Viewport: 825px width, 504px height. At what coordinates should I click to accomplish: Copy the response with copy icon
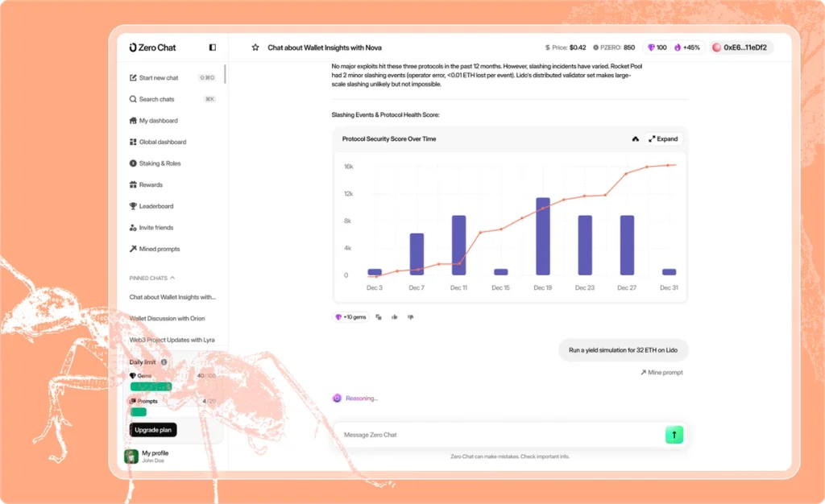(x=379, y=317)
